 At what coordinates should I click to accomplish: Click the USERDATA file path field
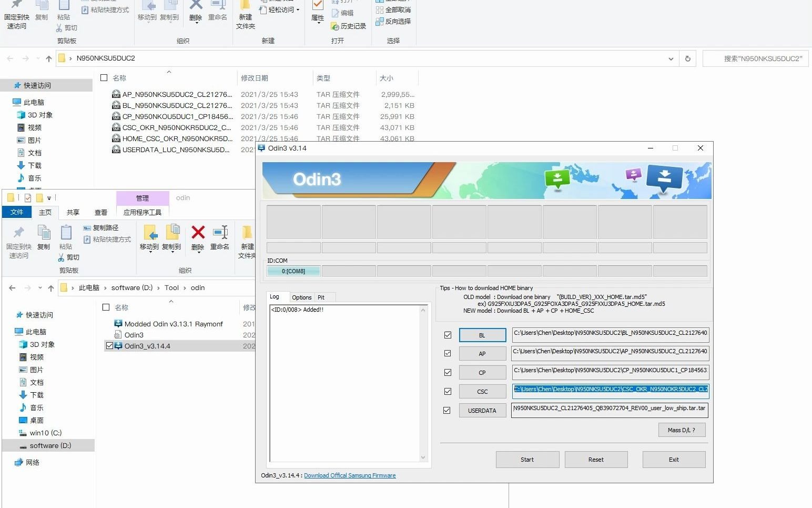[x=610, y=411]
